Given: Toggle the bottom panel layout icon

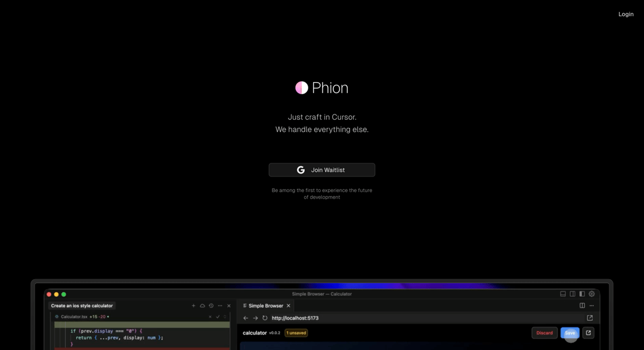Looking at the screenshot, I should (563, 294).
